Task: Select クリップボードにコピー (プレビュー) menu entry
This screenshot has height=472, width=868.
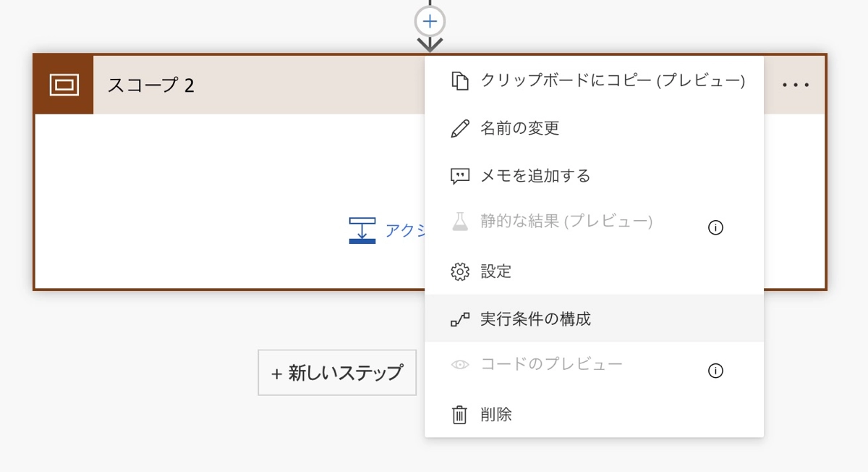Action: tap(612, 80)
